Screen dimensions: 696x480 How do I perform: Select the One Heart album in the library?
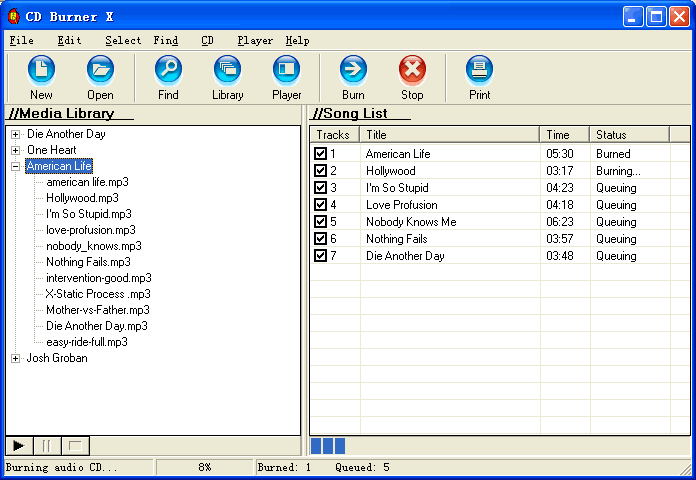51,150
